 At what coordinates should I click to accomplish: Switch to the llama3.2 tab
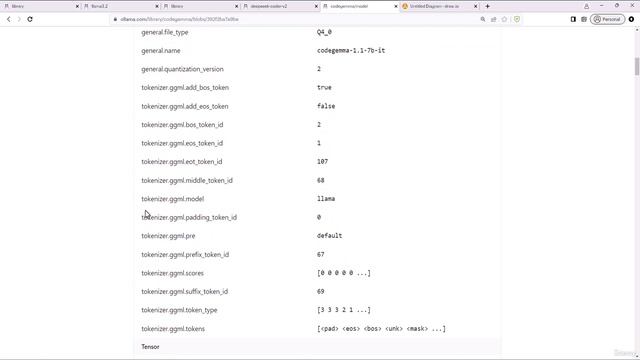click(x=121, y=6)
